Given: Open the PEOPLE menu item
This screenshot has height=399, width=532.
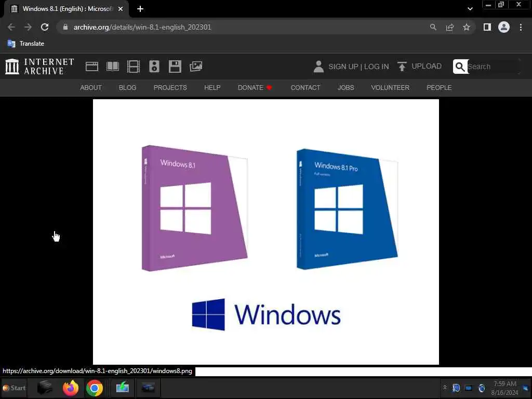Looking at the screenshot, I should (x=439, y=87).
